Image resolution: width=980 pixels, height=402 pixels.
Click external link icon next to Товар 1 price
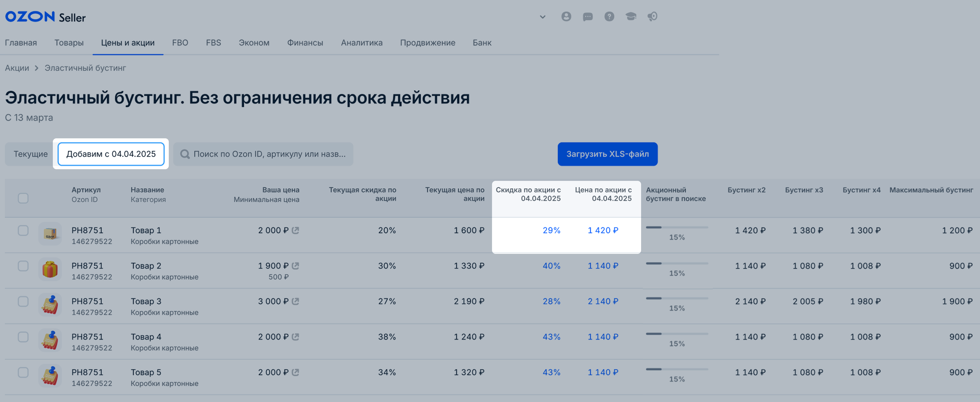pos(295,230)
